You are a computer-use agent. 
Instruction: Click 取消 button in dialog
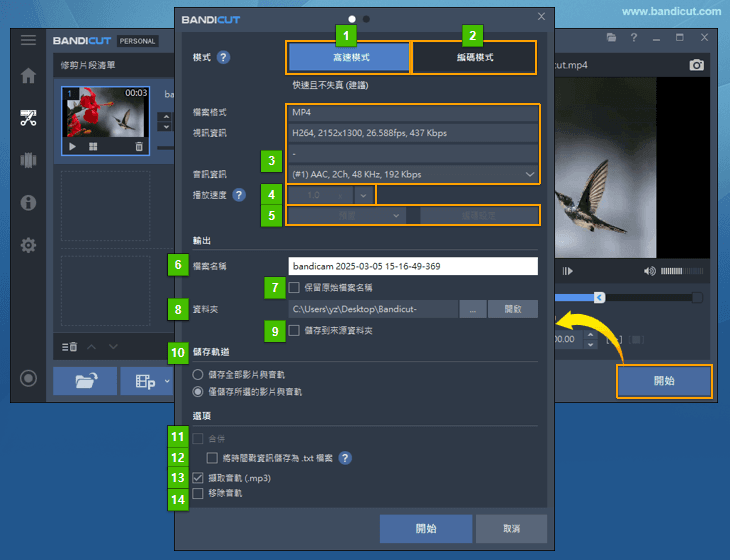click(512, 529)
